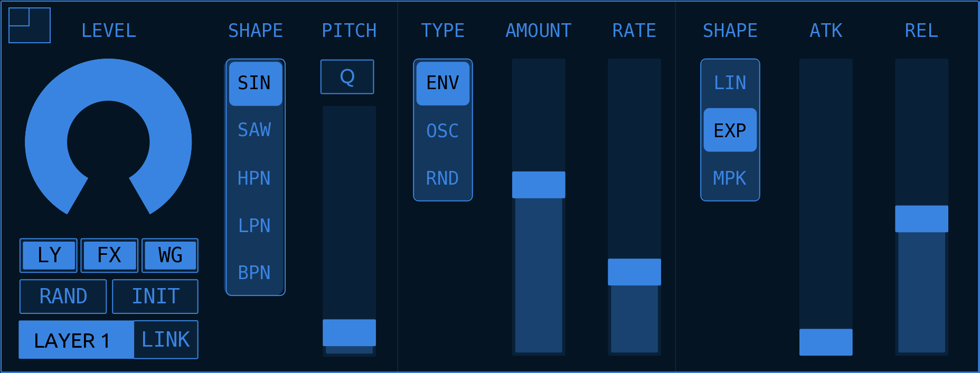The height and width of the screenshot is (373, 980).
Task: Click the LEVEL rotary knob
Action: [108, 137]
